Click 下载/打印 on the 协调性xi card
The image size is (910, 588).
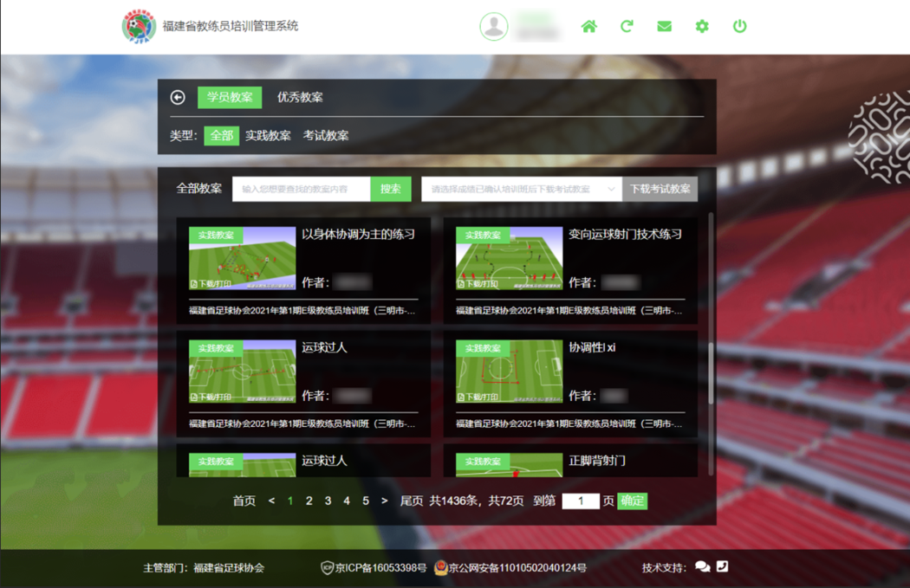point(478,397)
